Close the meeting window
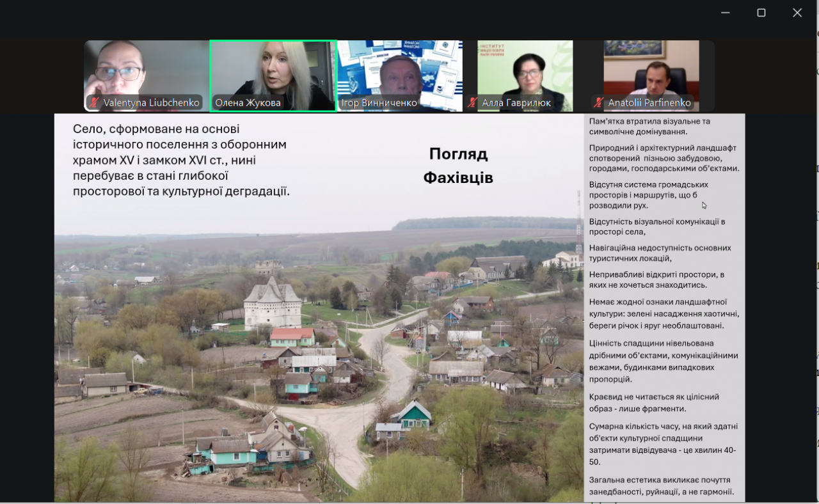This screenshot has height=504, width=819. pos(797,13)
